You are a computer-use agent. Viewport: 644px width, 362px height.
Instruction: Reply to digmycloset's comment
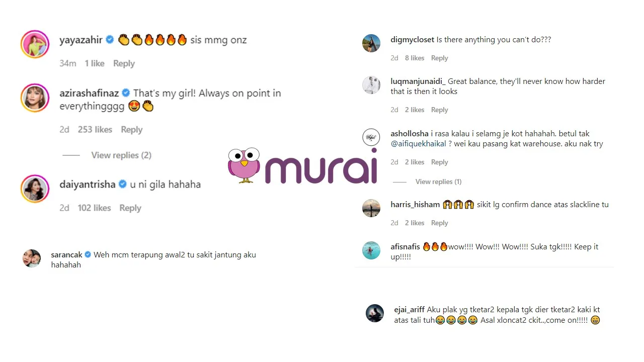coord(439,58)
